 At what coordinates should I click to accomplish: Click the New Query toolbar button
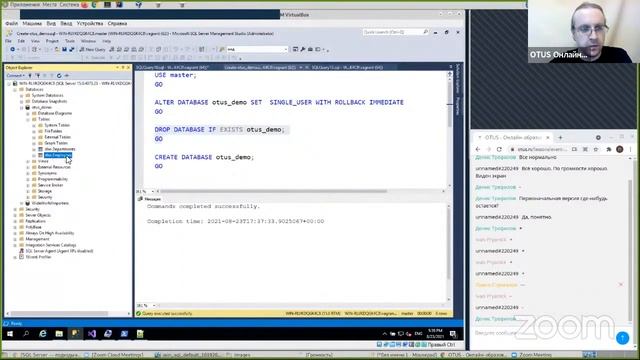click(93, 49)
